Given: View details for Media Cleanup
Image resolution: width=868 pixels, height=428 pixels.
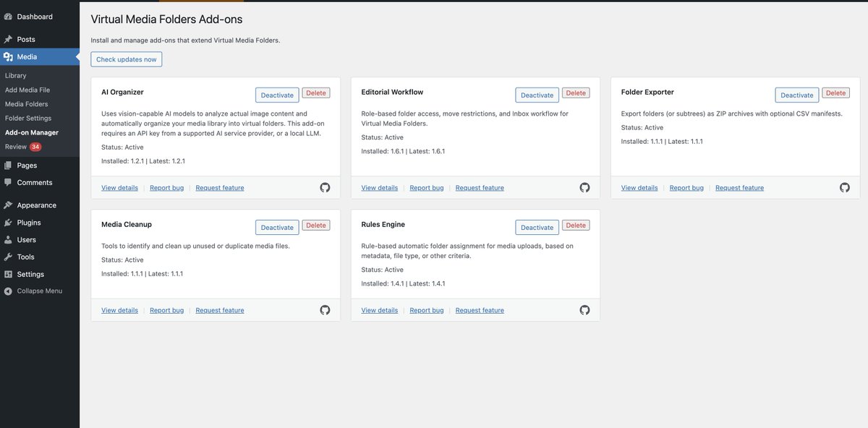Looking at the screenshot, I should (119, 311).
